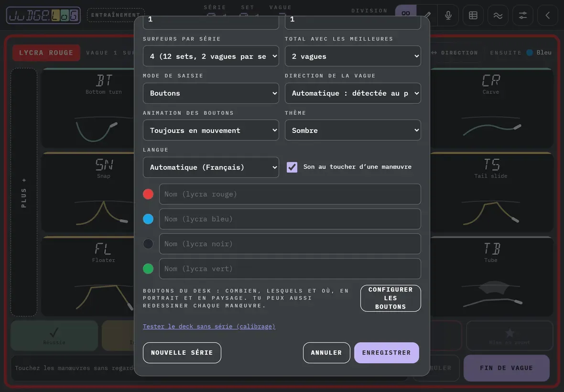The width and height of the screenshot is (564, 392).
Task: Open Tester le deck sans série link
Action: 209,327
